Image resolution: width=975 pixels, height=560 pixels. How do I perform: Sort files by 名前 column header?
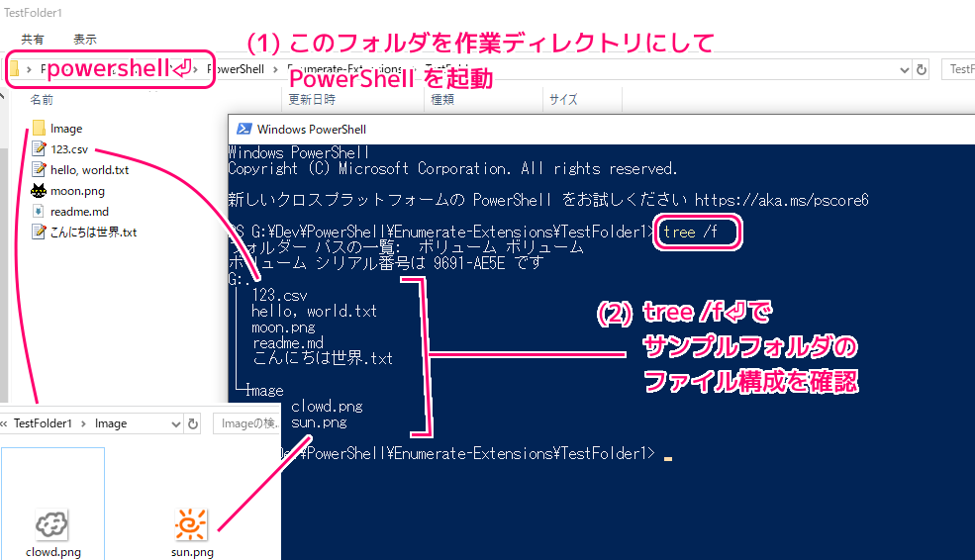coord(42,100)
